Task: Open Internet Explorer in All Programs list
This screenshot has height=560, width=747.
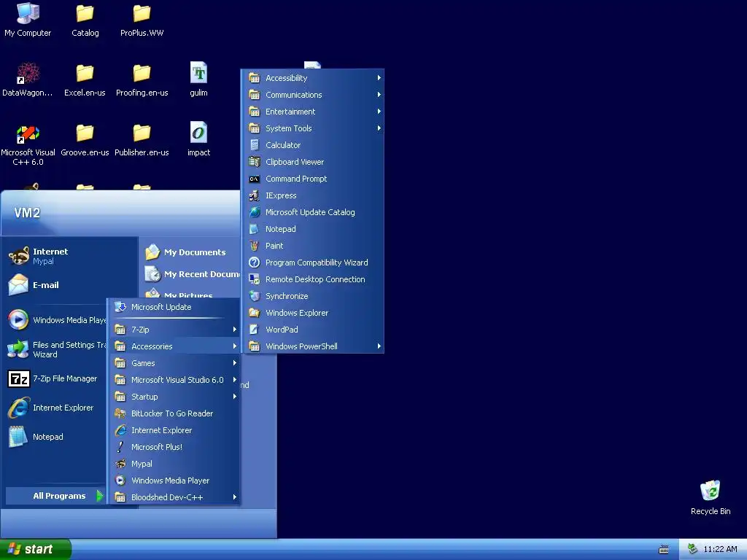Action: [x=174, y=430]
